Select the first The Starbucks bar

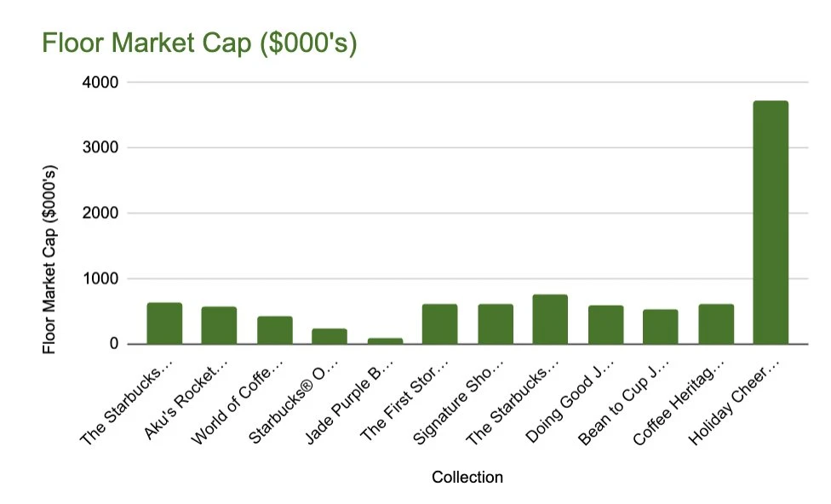click(x=164, y=324)
